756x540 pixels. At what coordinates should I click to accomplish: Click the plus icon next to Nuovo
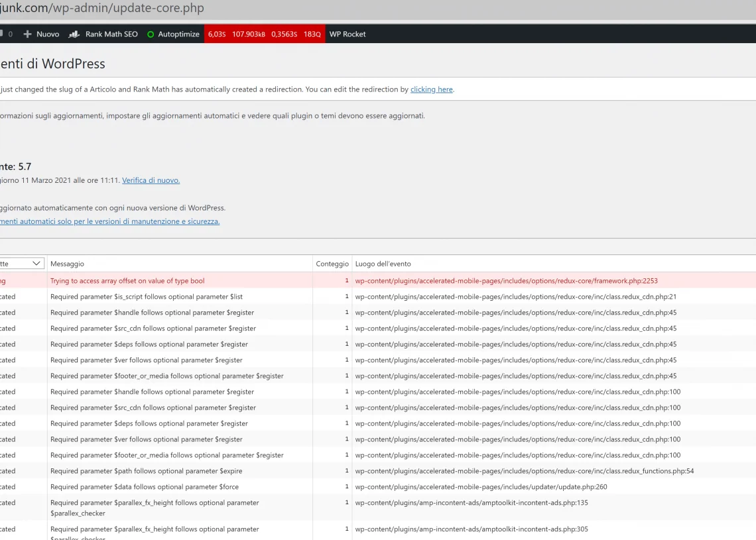tap(27, 34)
